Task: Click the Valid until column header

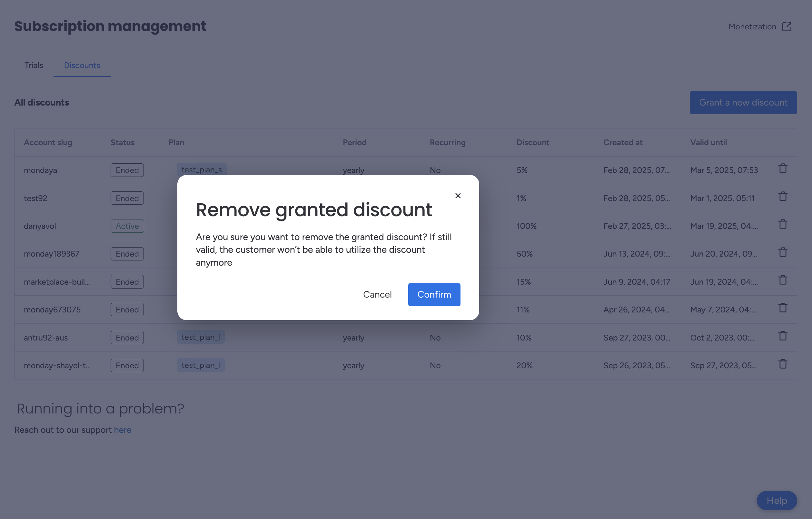Action: pos(708,142)
